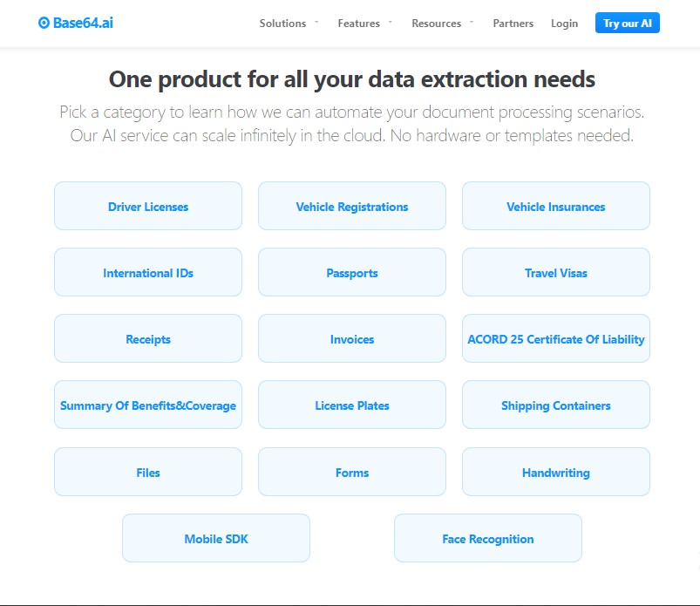The height and width of the screenshot is (606, 700).
Task: Select the License Plates category
Action: tap(352, 405)
